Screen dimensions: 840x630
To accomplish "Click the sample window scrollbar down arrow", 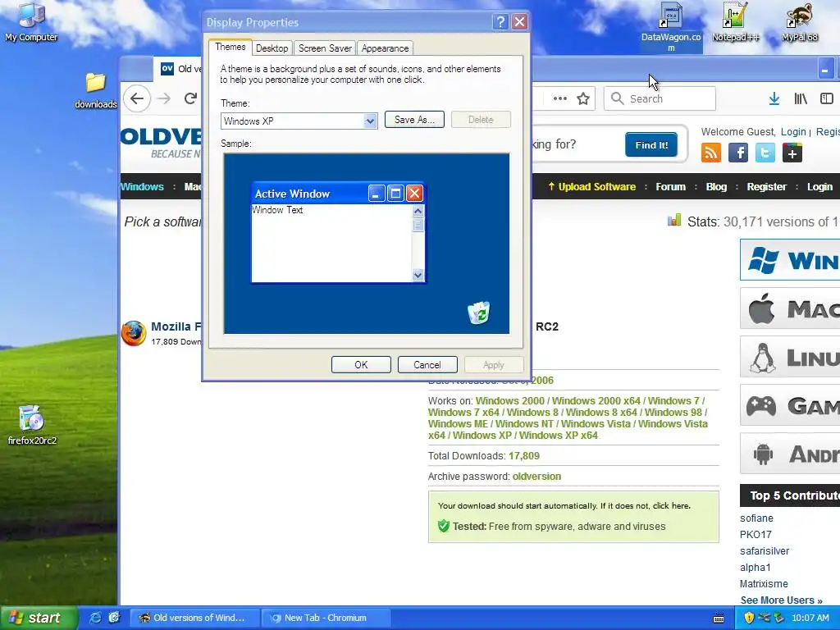I will tap(418, 276).
